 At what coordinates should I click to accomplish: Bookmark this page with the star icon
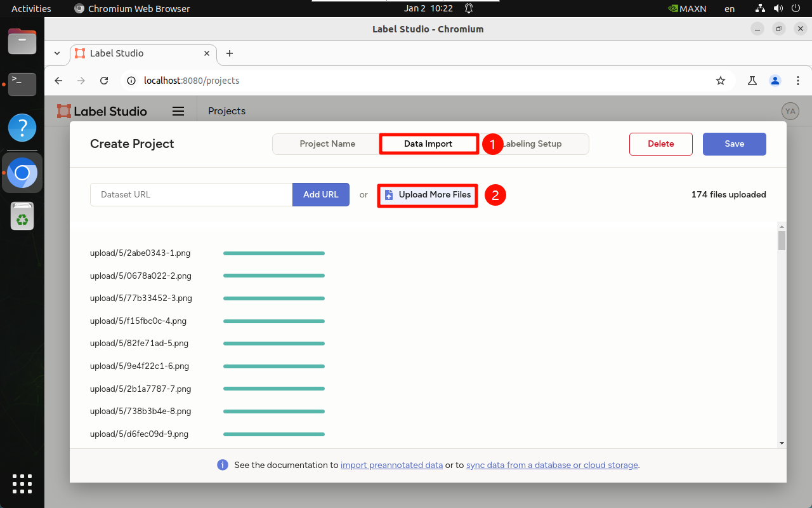[x=721, y=81]
